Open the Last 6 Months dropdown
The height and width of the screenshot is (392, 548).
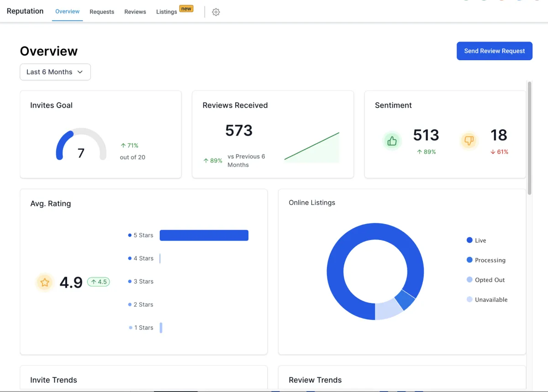click(x=55, y=72)
